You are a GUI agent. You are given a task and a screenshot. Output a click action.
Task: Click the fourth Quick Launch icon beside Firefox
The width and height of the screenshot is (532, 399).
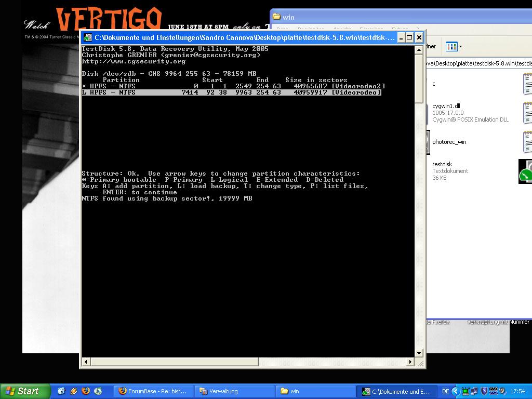click(98, 391)
